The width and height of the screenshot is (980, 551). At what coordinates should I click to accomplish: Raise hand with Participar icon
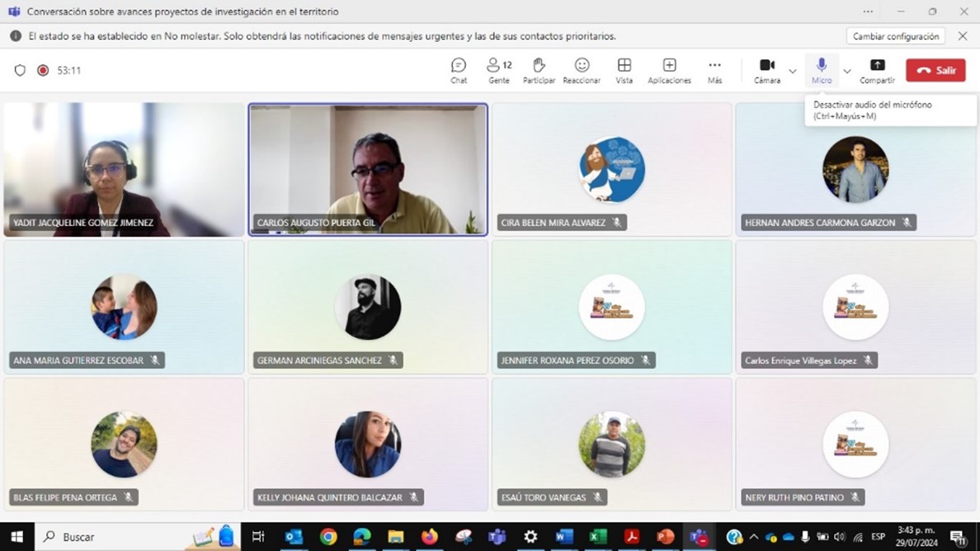[539, 70]
